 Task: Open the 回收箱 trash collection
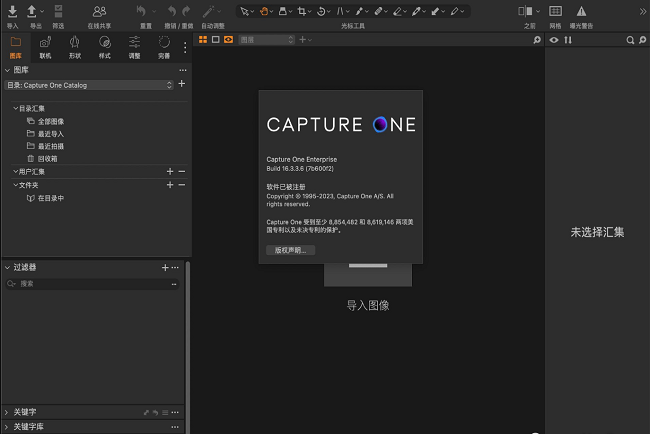42,159
